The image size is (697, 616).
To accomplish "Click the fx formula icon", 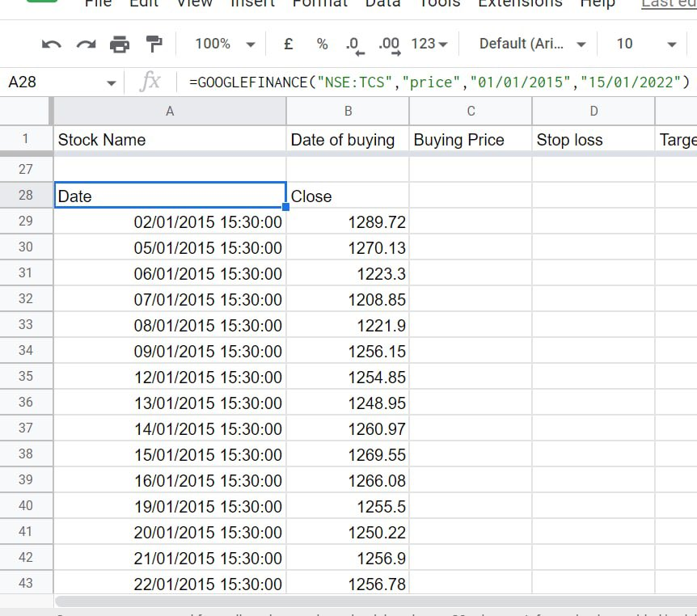I will tap(150, 81).
